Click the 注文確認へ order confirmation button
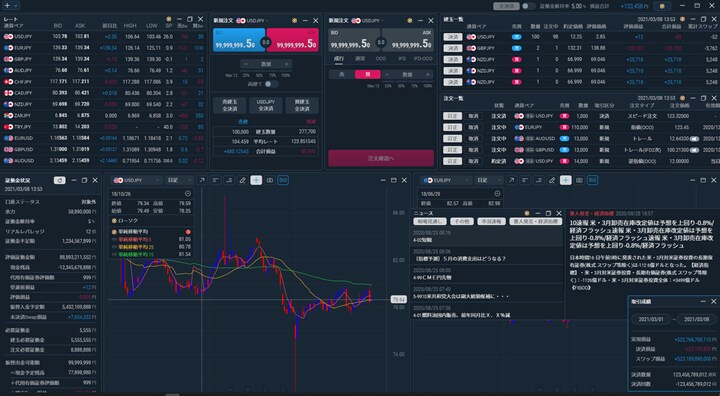Screen dimensions: 720x396 381,158
